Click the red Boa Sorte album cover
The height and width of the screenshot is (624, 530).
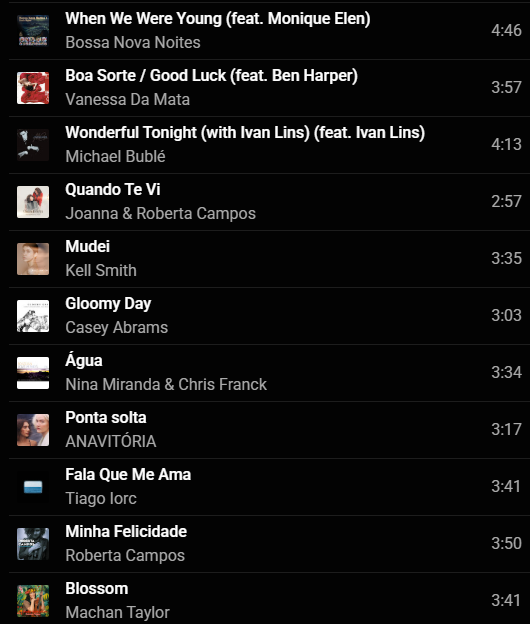[x=33, y=88]
